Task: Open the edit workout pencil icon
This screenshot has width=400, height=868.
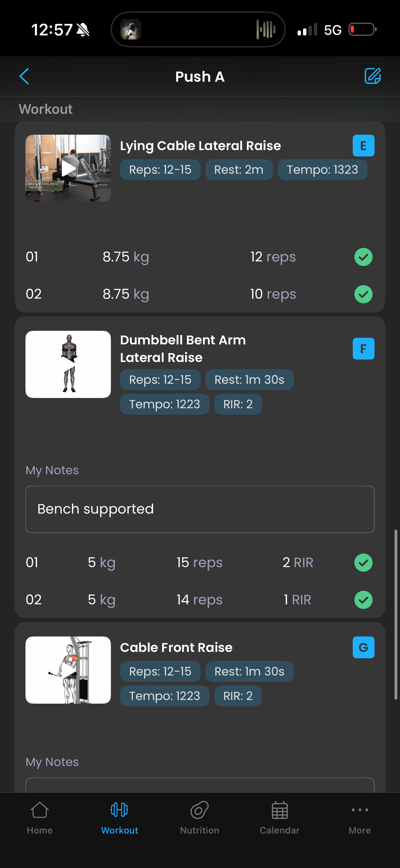Action: pyautogui.click(x=372, y=76)
